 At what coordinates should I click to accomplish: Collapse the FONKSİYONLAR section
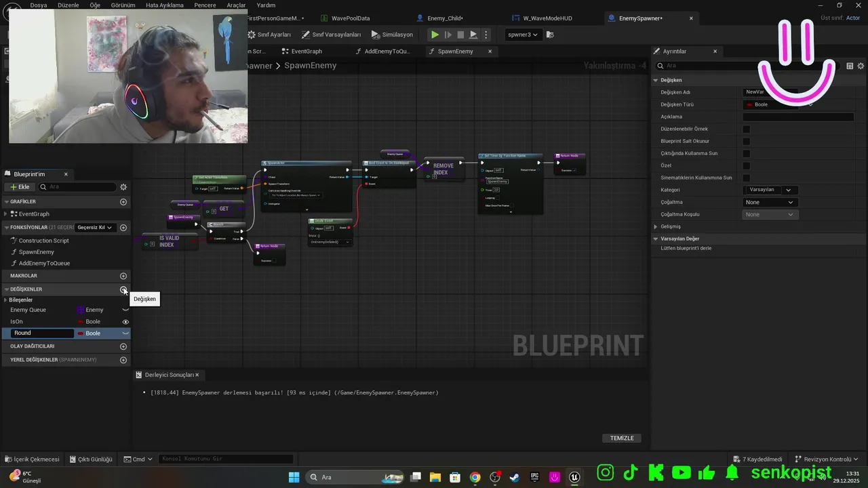click(6, 228)
